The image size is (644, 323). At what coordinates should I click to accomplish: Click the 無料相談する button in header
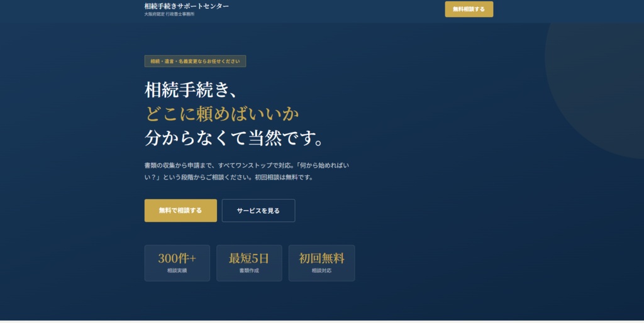click(x=469, y=9)
